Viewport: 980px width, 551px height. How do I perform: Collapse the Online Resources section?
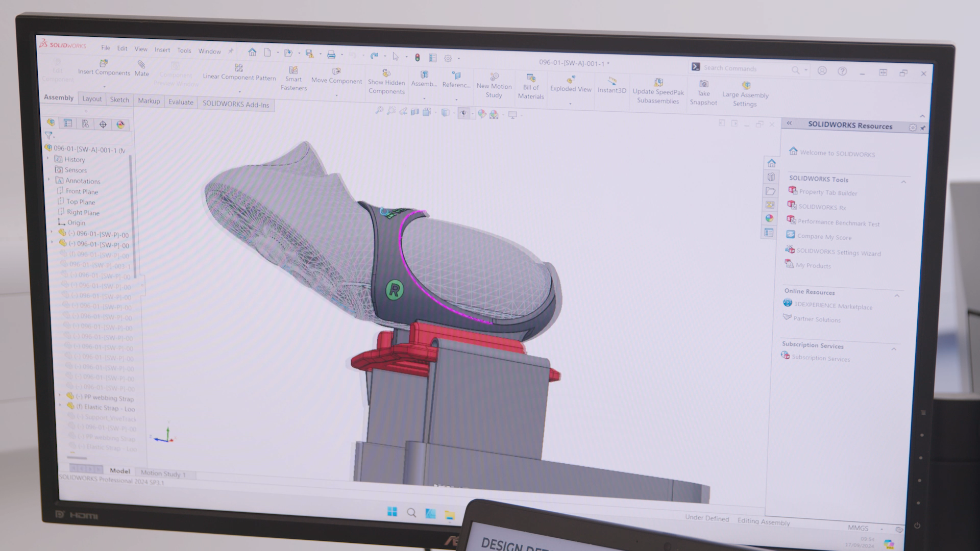[897, 296]
